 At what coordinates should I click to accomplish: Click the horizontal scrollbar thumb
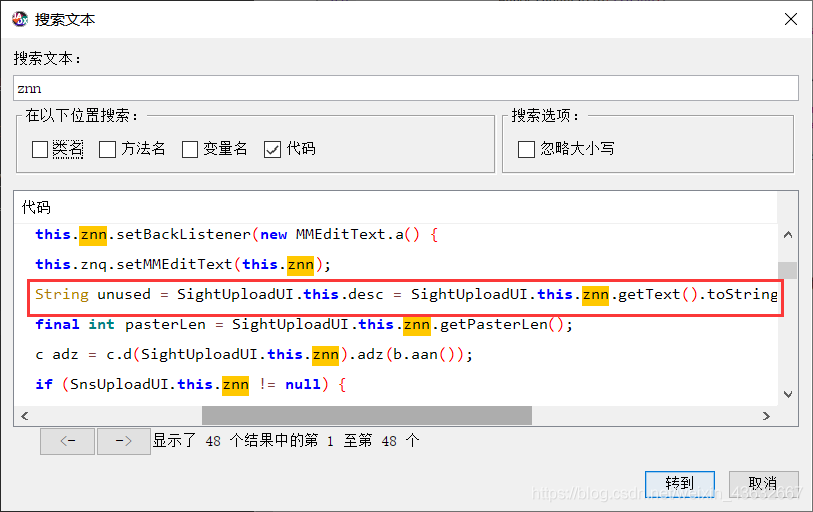pyautogui.click(x=367, y=416)
